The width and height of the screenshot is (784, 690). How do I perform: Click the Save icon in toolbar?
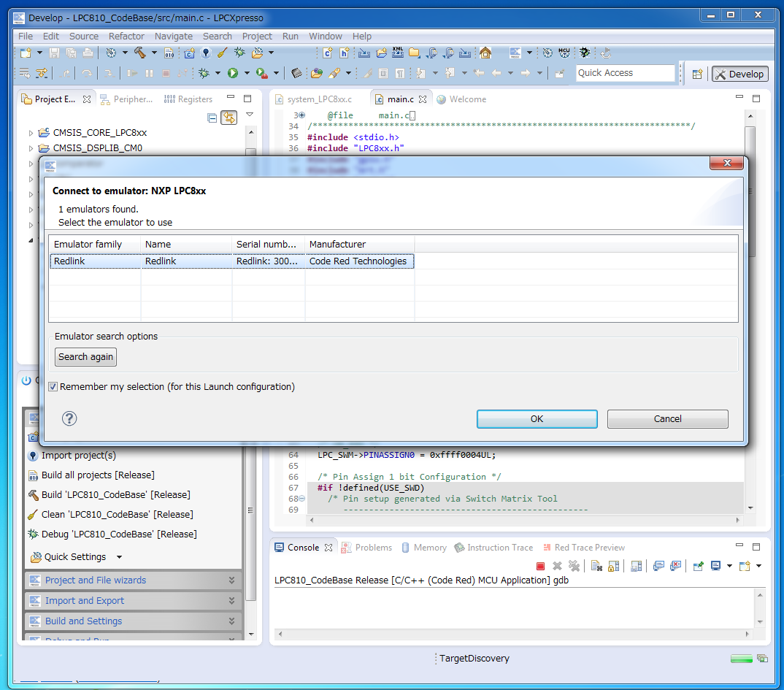(55, 53)
